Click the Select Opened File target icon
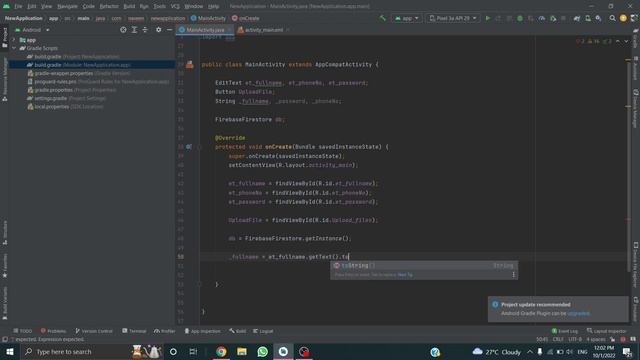The width and height of the screenshot is (640, 360). [x=123, y=30]
